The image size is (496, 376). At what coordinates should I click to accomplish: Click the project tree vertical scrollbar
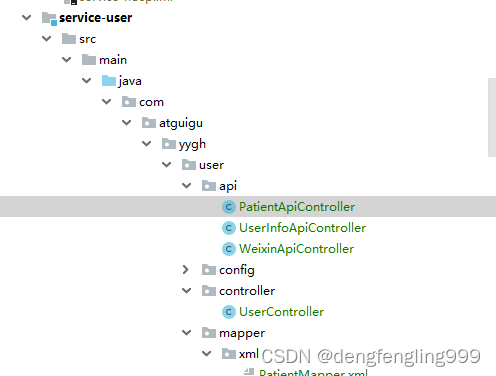click(x=492, y=117)
